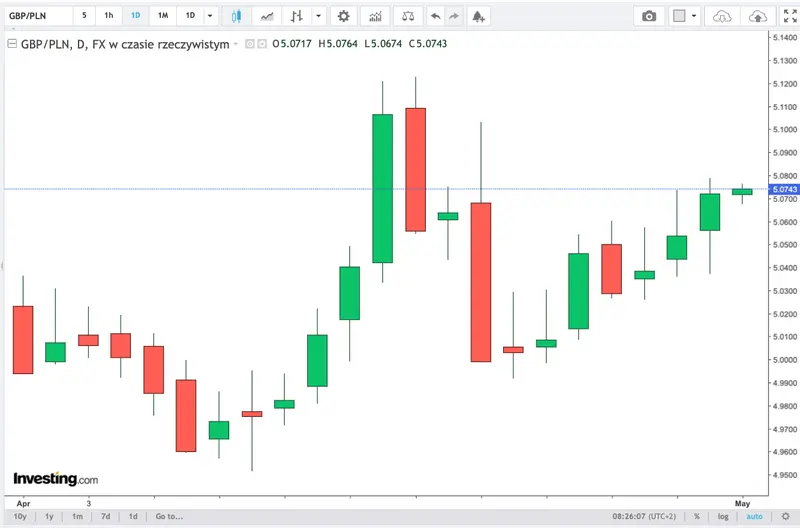Add an alert with the bell icon

click(478, 16)
